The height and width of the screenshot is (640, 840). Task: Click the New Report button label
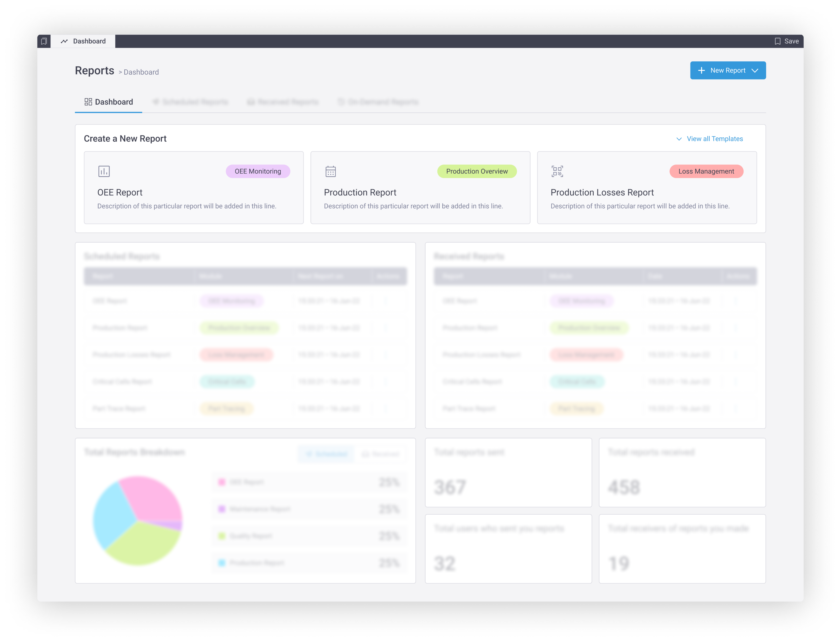(x=728, y=71)
